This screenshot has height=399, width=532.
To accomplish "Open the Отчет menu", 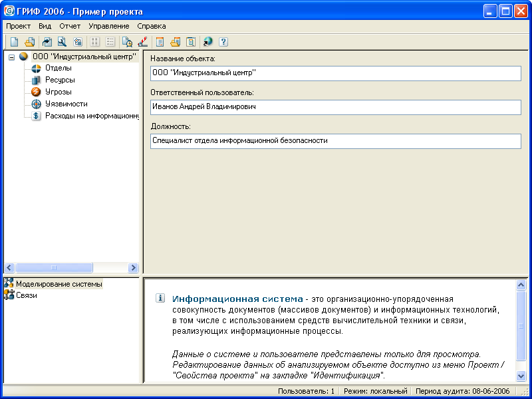I will click(x=70, y=26).
